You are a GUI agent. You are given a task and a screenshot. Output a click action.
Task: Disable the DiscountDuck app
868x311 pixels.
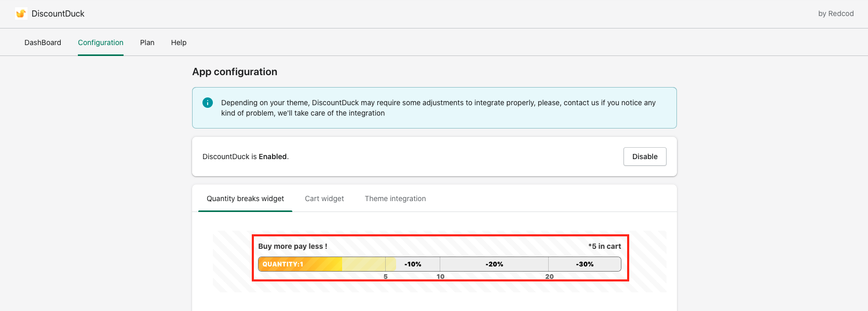coord(645,157)
